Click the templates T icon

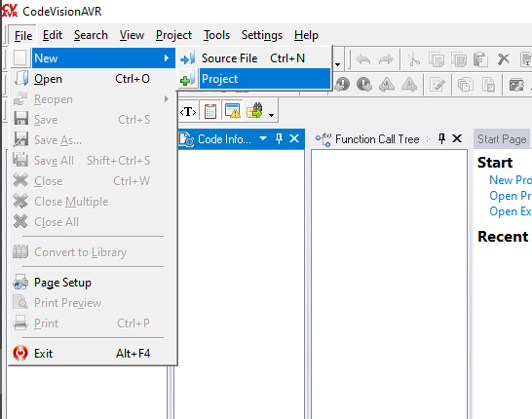188,111
